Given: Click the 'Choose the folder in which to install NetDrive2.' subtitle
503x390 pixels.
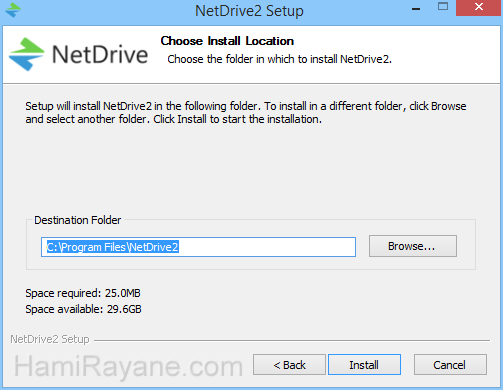Looking at the screenshot, I should [x=279, y=59].
